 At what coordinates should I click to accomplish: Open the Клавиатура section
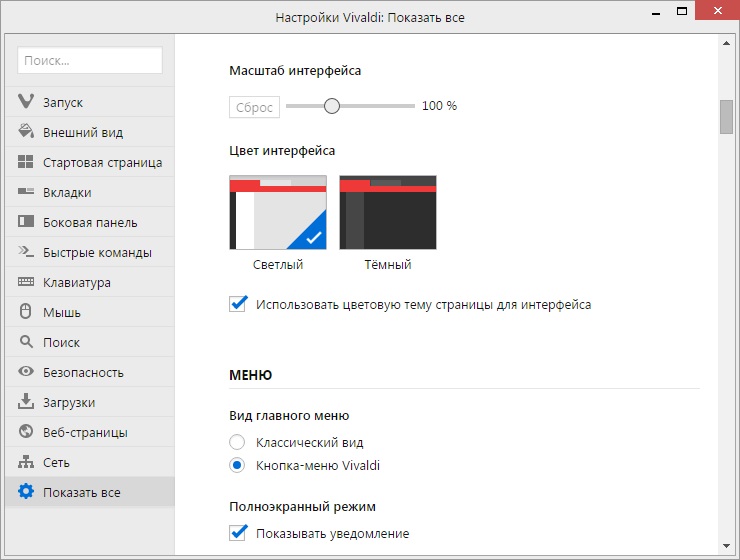(x=90, y=282)
